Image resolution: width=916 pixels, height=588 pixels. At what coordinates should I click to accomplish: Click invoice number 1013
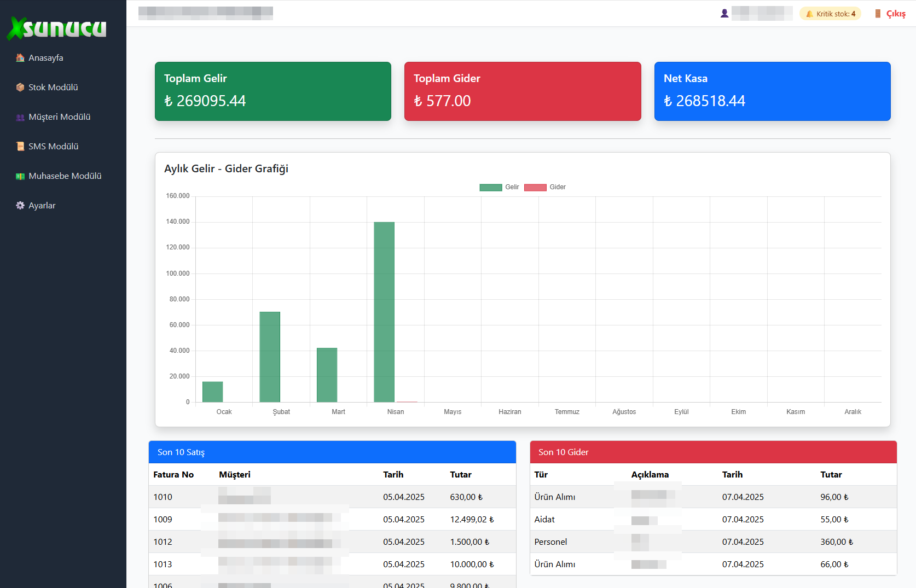coord(163,564)
